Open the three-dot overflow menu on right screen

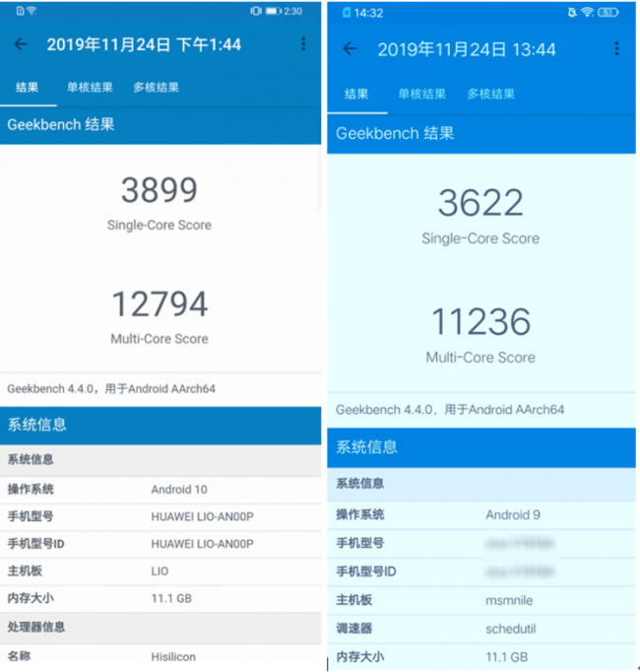[617, 48]
